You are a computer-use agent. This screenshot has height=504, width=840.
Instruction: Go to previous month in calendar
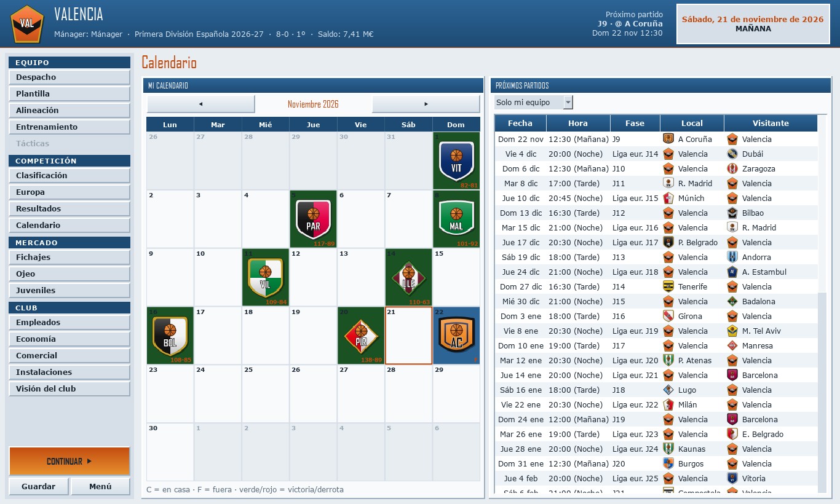tap(200, 104)
